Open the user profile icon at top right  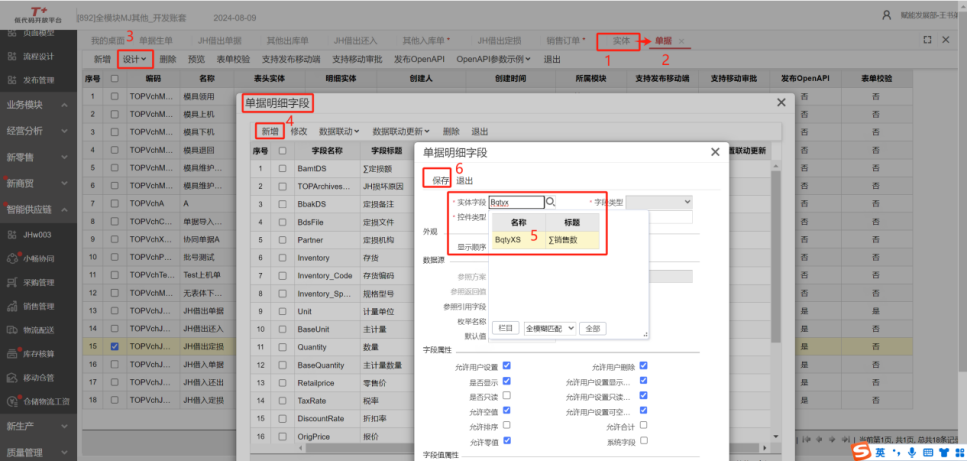pos(886,15)
